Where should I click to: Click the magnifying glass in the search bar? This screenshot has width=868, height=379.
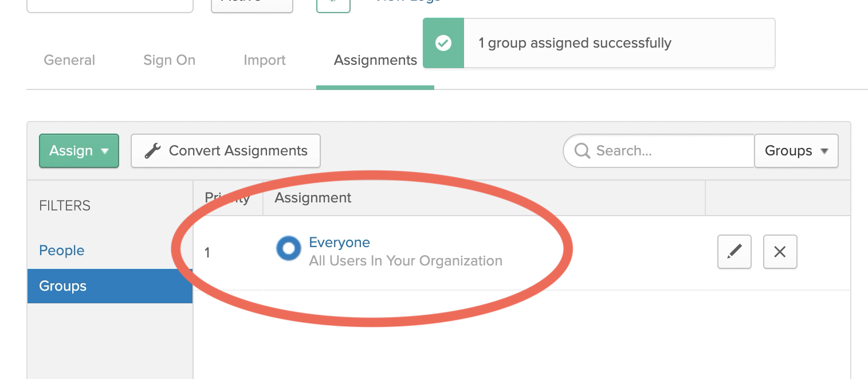coord(582,151)
